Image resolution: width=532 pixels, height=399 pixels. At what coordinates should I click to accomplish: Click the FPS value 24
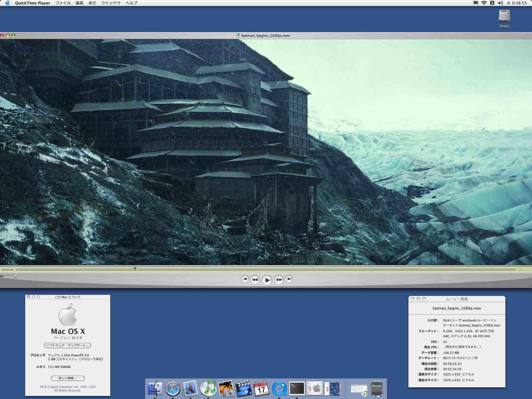coord(445,342)
